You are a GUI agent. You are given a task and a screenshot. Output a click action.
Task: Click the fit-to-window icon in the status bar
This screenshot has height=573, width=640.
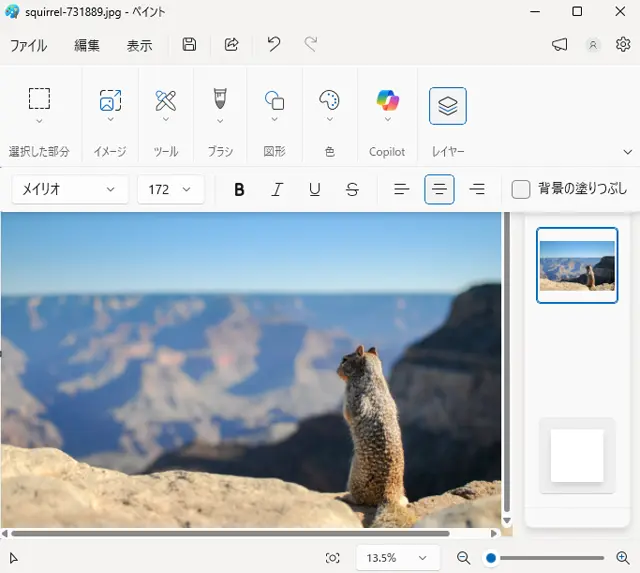tap(333, 558)
